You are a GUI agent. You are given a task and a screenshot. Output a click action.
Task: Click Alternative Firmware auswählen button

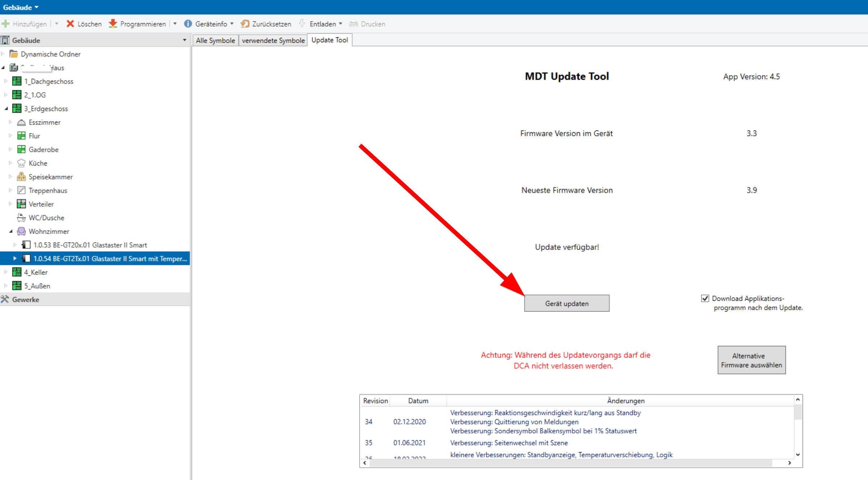(751, 360)
